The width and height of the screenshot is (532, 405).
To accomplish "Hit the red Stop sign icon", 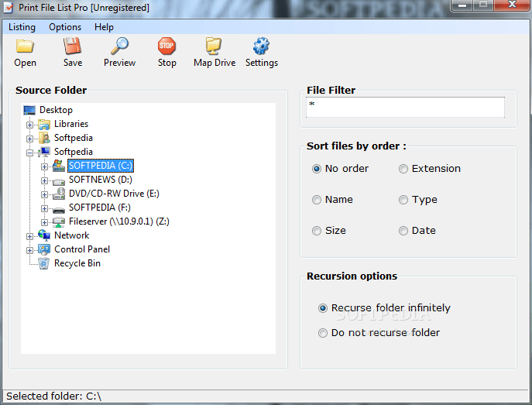I will coord(166,46).
